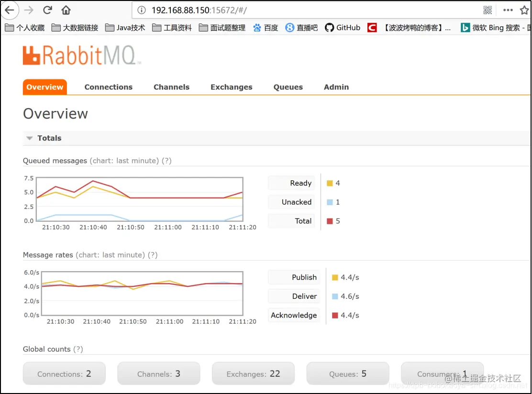This screenshot has width=532, height=394.
Task: Open the 直播吧 bookmark
Action: click(301, 28)
